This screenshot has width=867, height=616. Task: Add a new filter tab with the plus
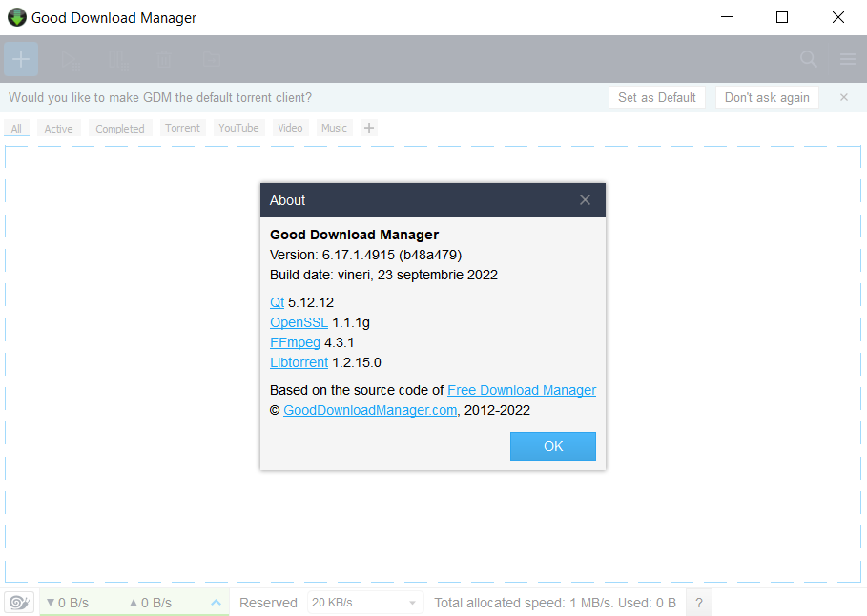[x=368, y=127]
